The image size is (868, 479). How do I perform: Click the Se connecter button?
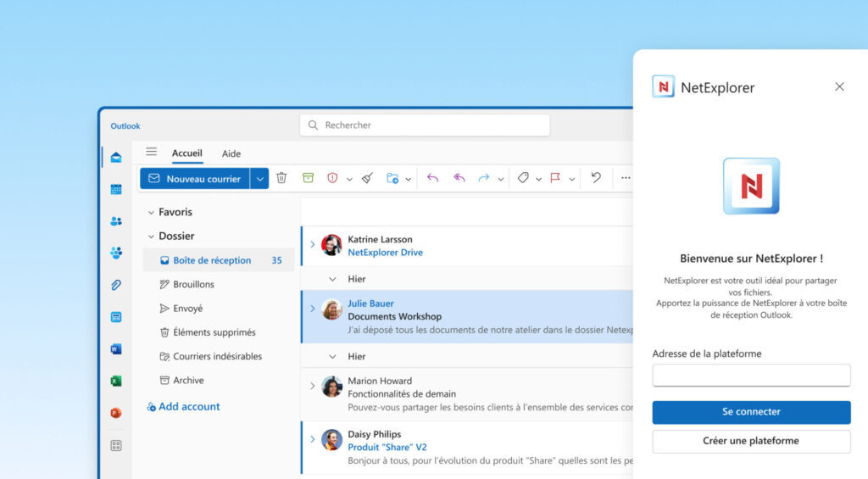click(751, 412)
